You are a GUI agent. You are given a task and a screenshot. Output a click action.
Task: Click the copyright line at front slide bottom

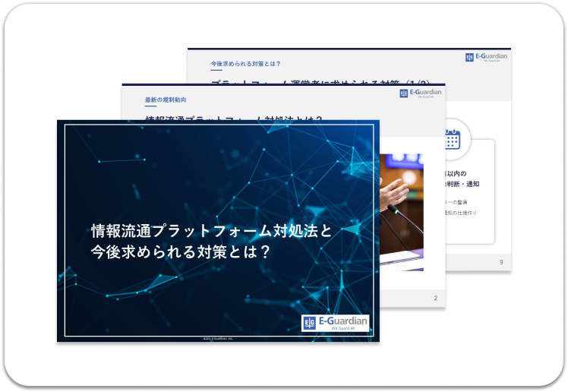[x=218, y=338]
